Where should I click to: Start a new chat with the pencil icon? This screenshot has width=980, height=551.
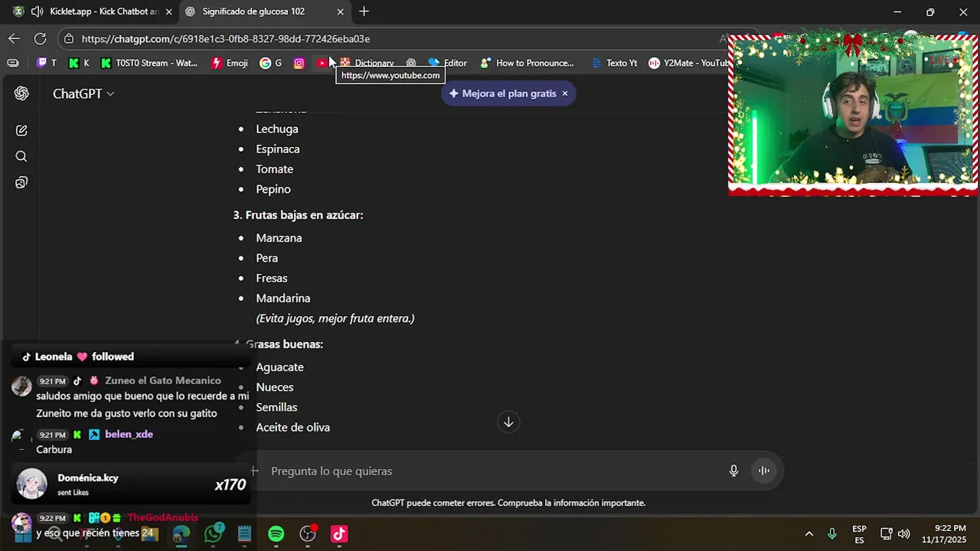(x=21, y=130)
